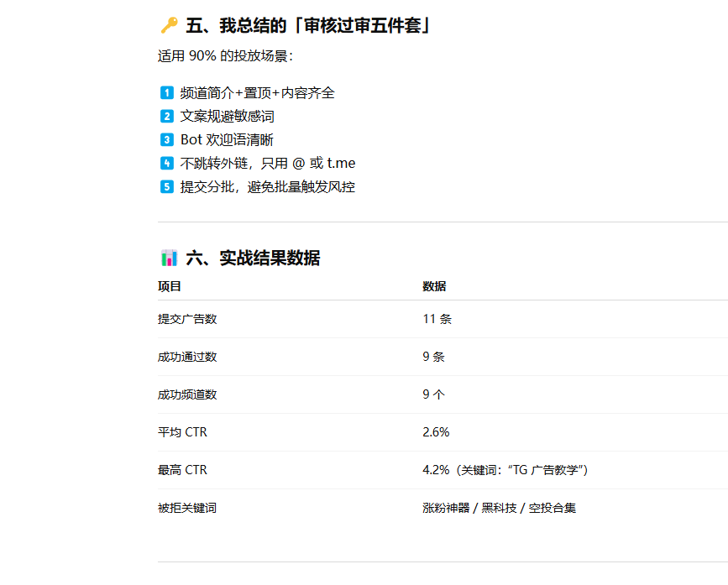Click the key emoji icon beside section five heading
This screenshot has width=728, height=585.
(167, 24)
